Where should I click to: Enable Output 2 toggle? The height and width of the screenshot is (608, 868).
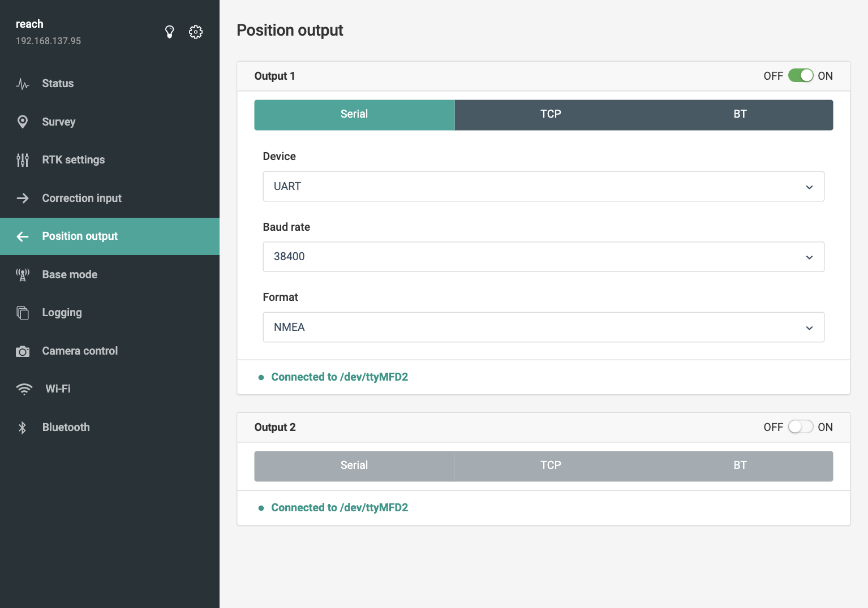coord(801,427)
